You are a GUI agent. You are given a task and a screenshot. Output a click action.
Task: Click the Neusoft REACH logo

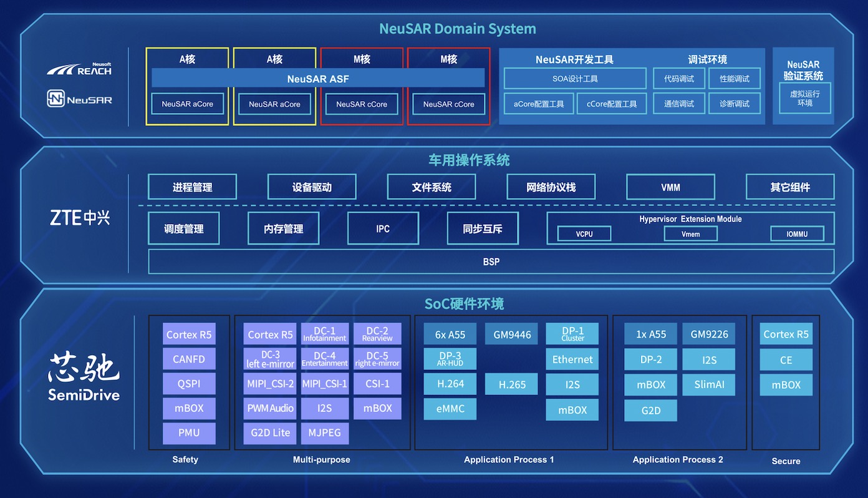coord(79,69)
